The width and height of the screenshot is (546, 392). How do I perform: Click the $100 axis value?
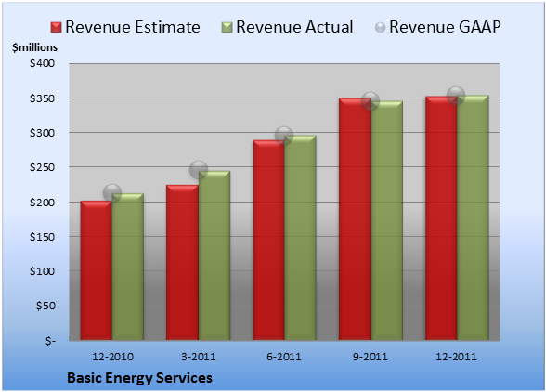tap(42, 271)
